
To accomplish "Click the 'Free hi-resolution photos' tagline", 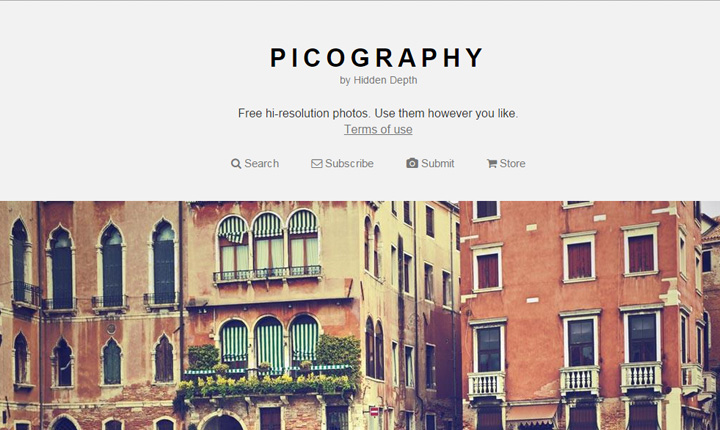I will [378, 113].
